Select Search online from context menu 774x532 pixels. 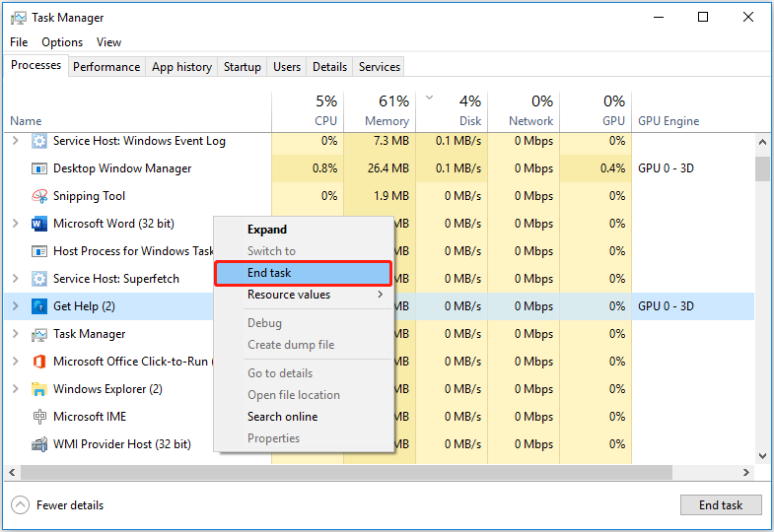[x=282, y=417]
